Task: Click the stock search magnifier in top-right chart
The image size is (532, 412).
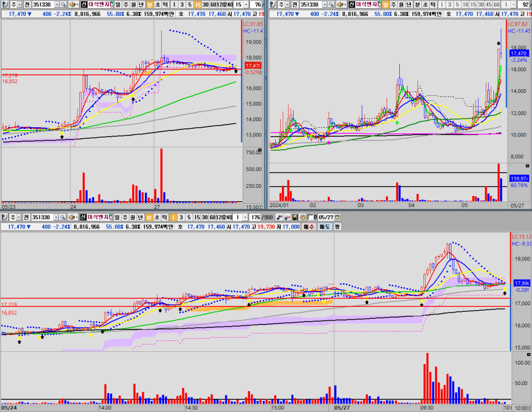Action: point(331,4)
